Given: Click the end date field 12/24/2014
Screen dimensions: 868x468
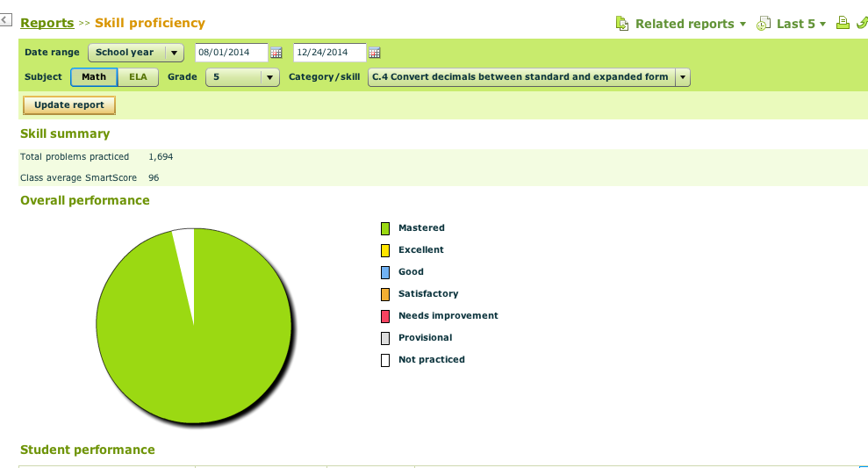Looking at the screenshot, I should pos(329,53).
